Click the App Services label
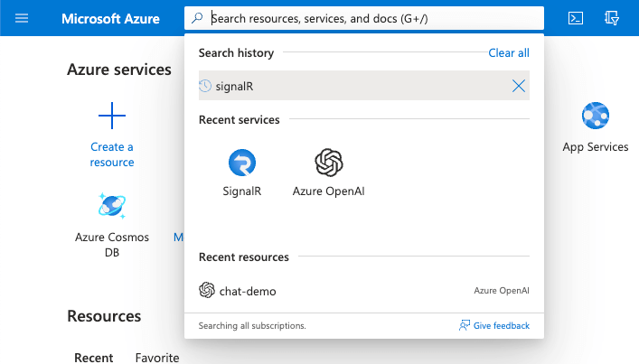 (x=596, y=147)
